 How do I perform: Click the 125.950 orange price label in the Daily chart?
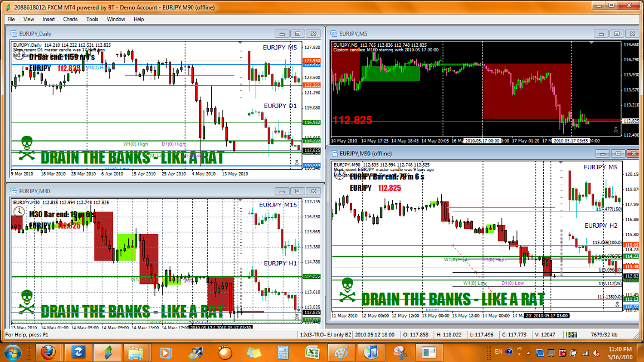pos(312,60)
